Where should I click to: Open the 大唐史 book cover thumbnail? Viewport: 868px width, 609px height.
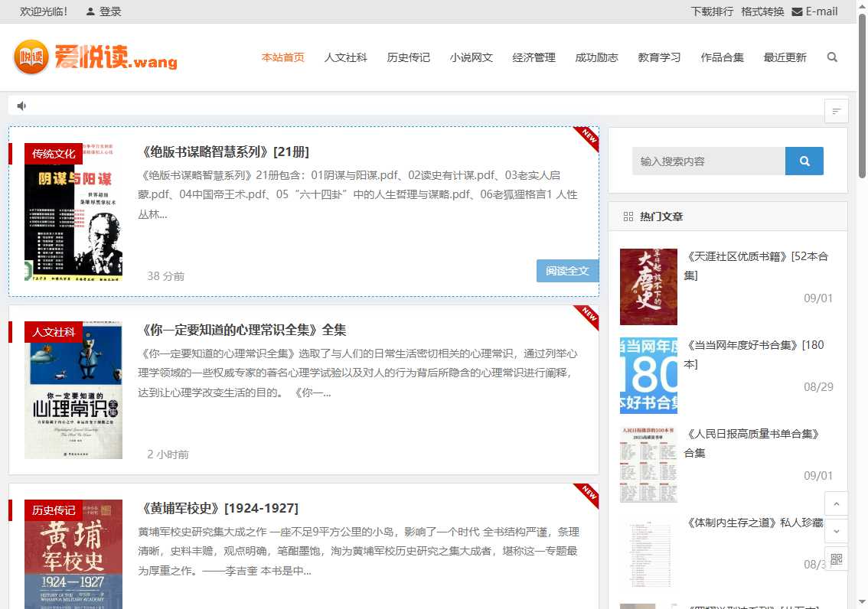648,286
